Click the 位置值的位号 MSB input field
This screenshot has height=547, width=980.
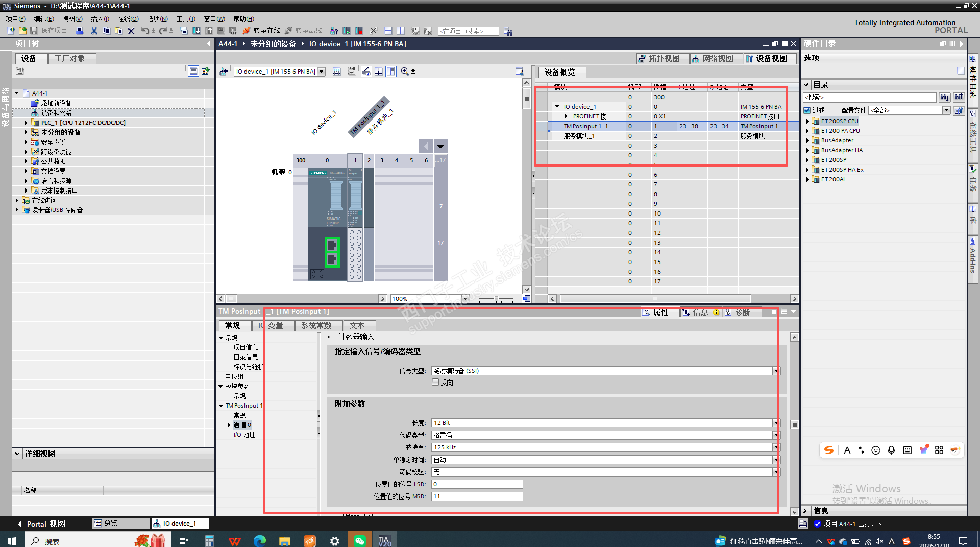point(477,496)
